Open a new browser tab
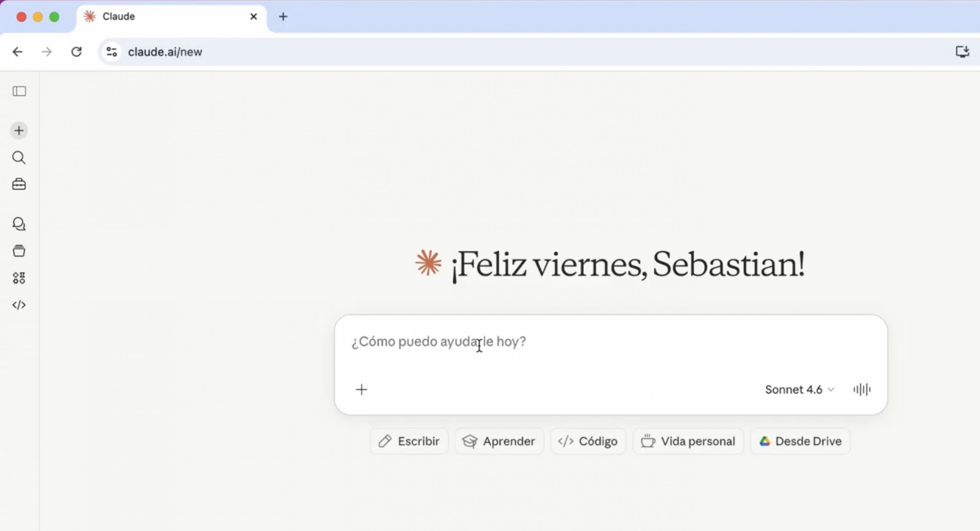The height and width of the screenshot is (531, 980). click(x=283, y=16)
